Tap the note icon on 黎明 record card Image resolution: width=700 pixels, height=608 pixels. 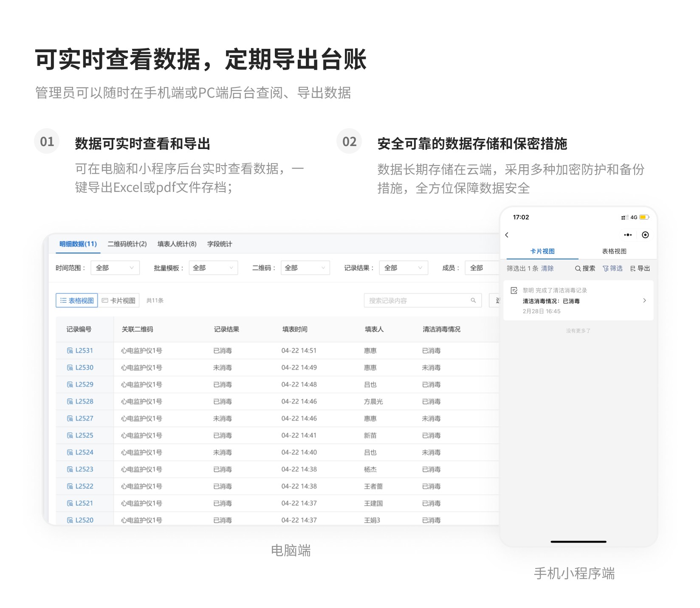click(514, 290)
